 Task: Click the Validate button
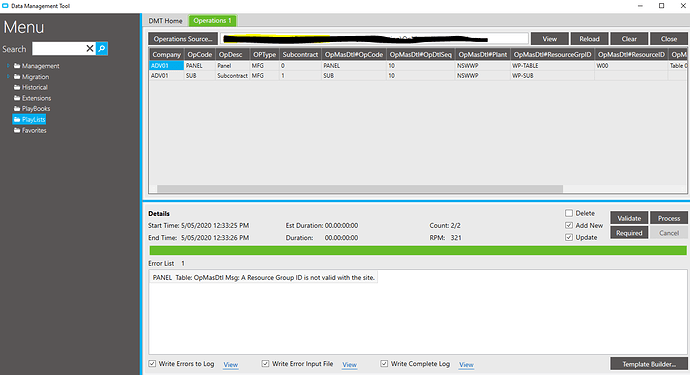click(x=629, y=218)
